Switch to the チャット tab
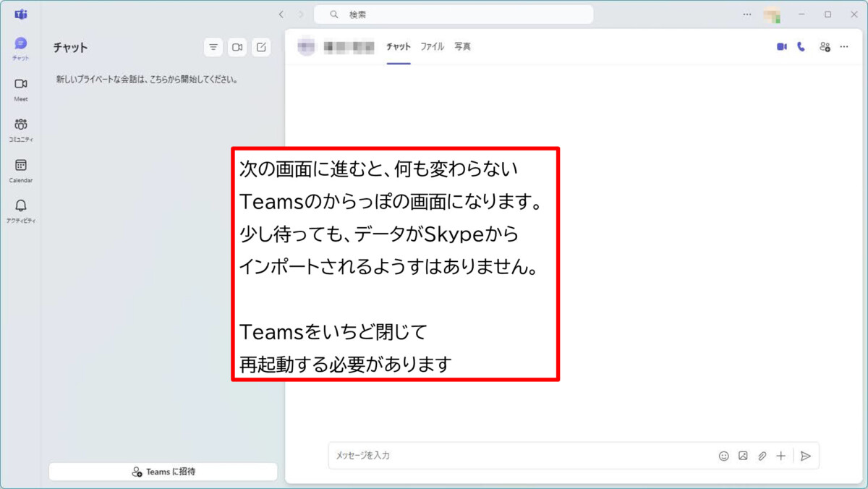The height and width of the screenshot is (489, 868). point(399,46)
